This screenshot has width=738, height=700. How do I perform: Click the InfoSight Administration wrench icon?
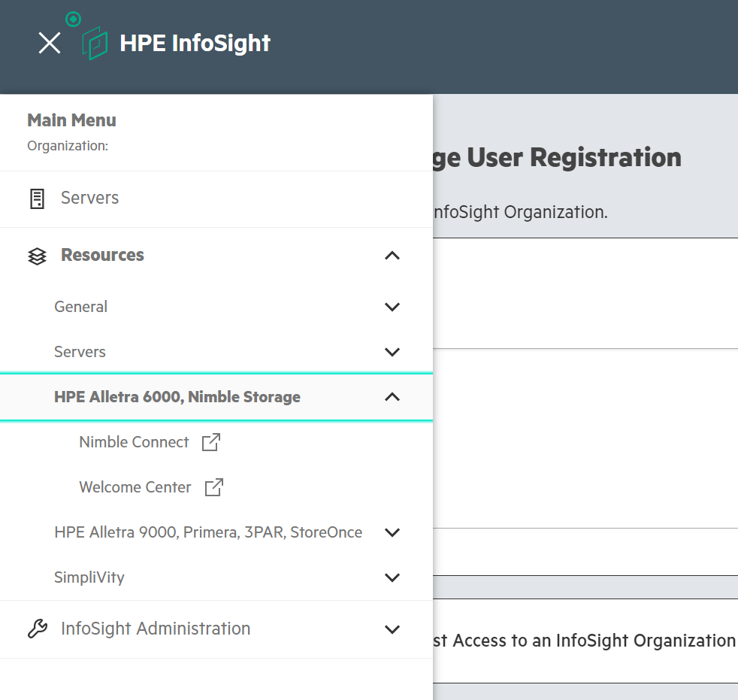(x=37, y=629)
